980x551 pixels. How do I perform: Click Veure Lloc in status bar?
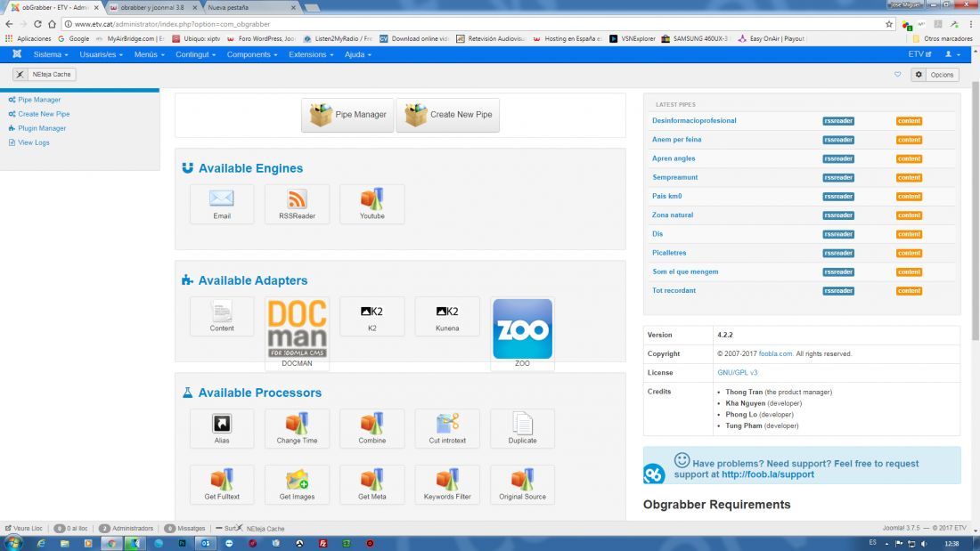coord(24,529)
